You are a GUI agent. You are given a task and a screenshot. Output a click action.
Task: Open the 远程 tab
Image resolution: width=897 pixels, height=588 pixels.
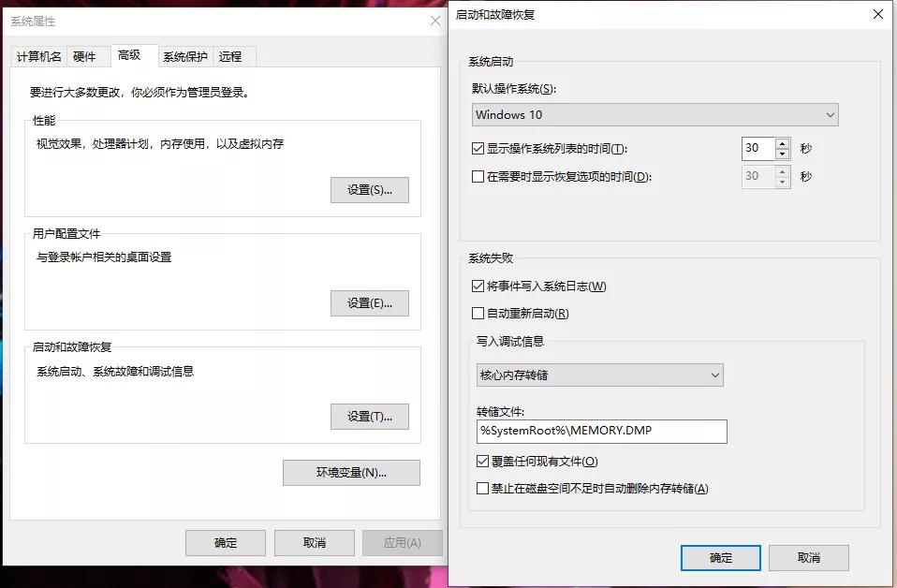click(x=232, y=56)
